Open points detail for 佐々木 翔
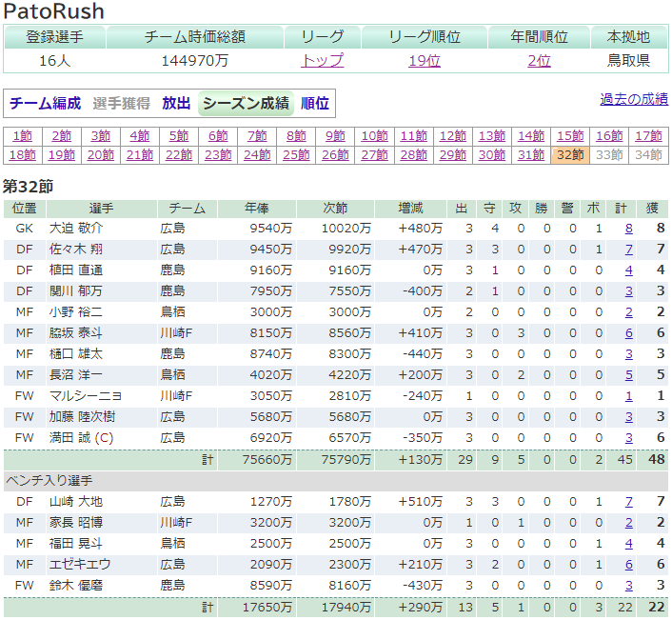 pyautogui.click(x=629, y=250)
